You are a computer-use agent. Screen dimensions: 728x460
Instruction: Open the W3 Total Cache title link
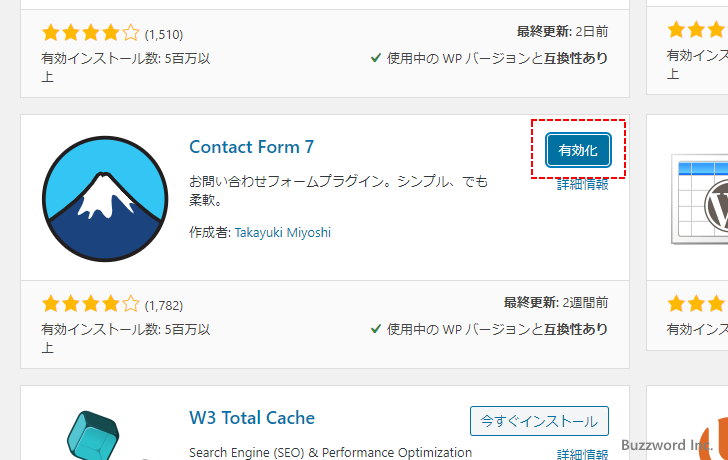coord(252,418)
